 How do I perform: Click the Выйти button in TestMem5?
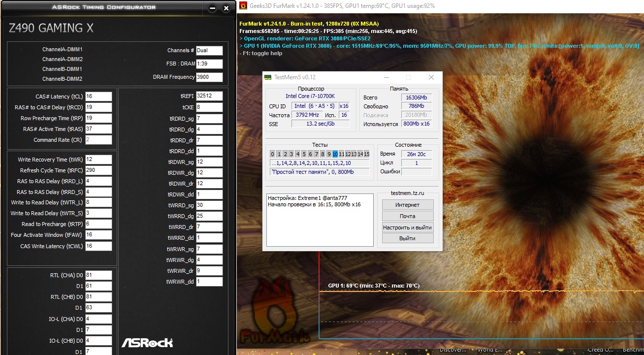point(407,238)
